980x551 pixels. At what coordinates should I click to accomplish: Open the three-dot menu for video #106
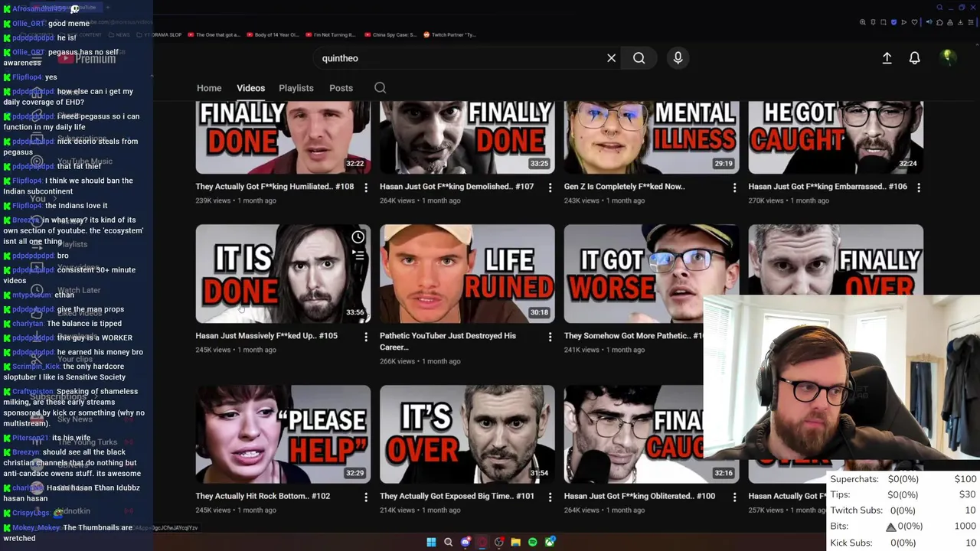918,187
